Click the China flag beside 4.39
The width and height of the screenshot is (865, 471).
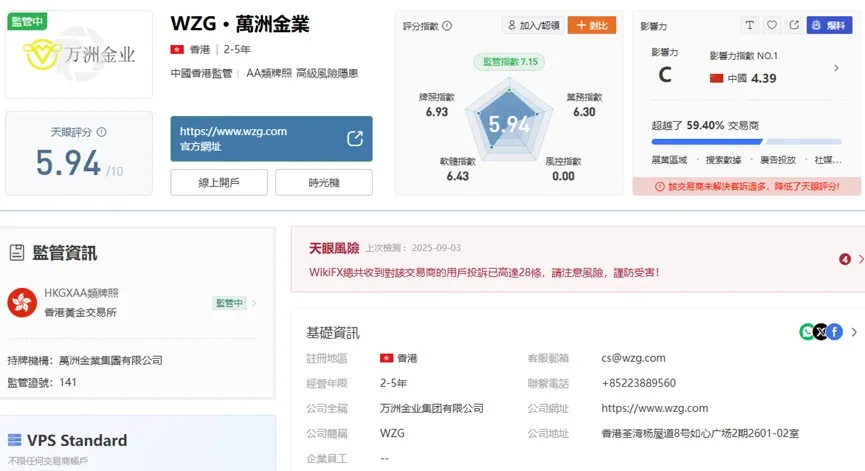click(x=716, y=78)
